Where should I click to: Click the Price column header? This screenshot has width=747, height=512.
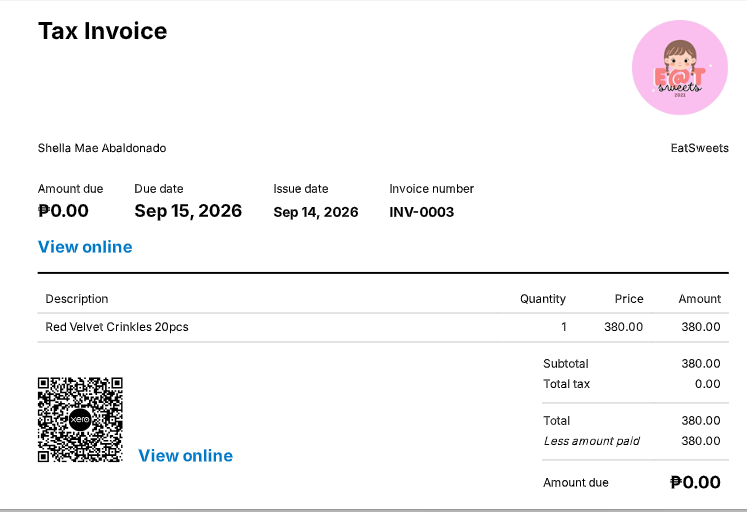click(x=629, y=299)
